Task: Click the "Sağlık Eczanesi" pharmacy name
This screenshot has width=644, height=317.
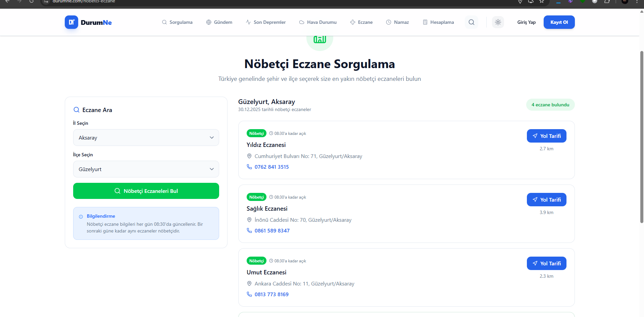Action: 267,208
